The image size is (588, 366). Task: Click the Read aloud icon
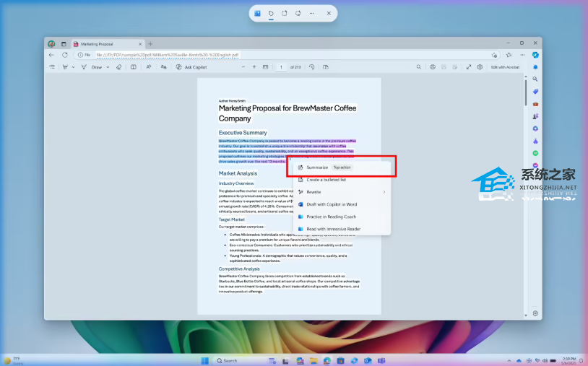coord(149,67)
